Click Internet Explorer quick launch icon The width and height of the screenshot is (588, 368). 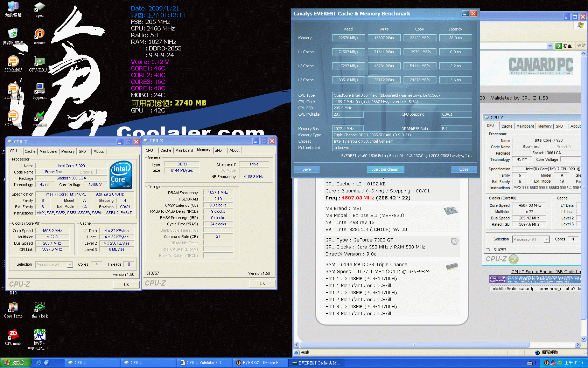pos(39,363)
